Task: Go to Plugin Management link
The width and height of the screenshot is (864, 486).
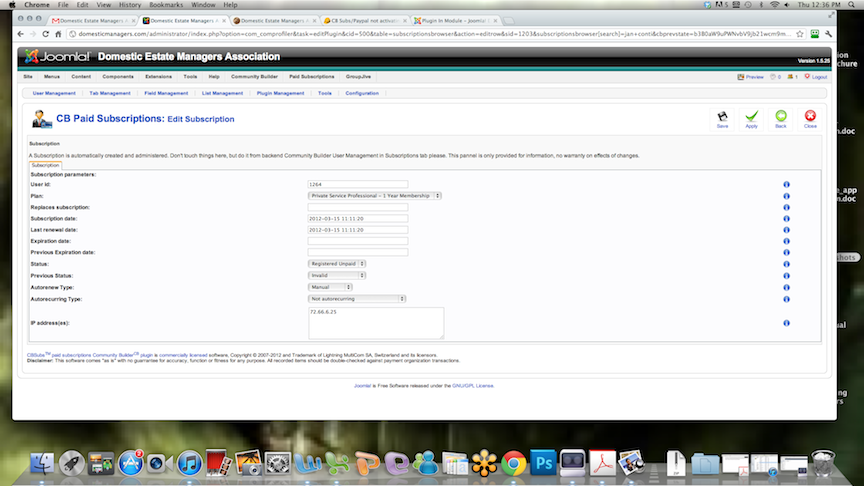Action: click(x=280, y=93)
